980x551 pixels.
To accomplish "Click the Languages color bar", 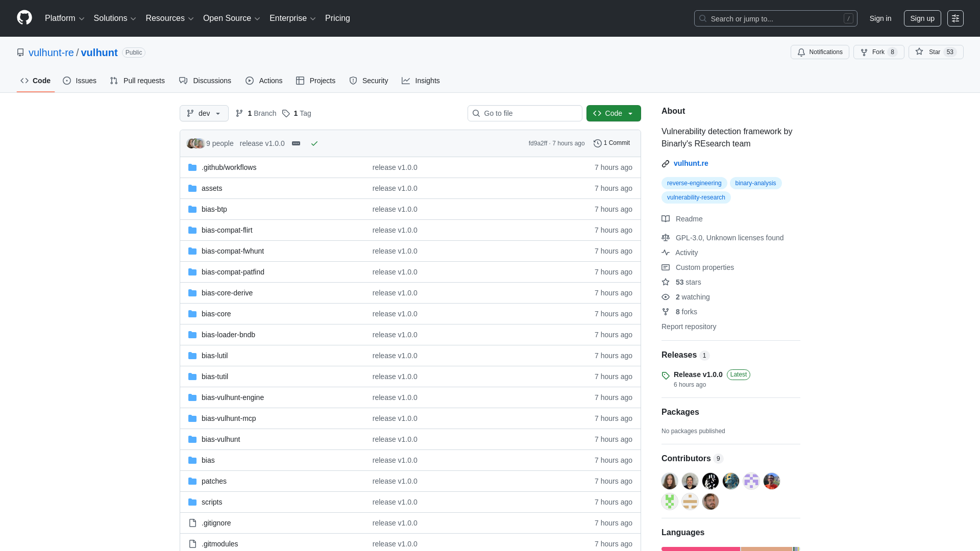I will click(x=730, y=549).
